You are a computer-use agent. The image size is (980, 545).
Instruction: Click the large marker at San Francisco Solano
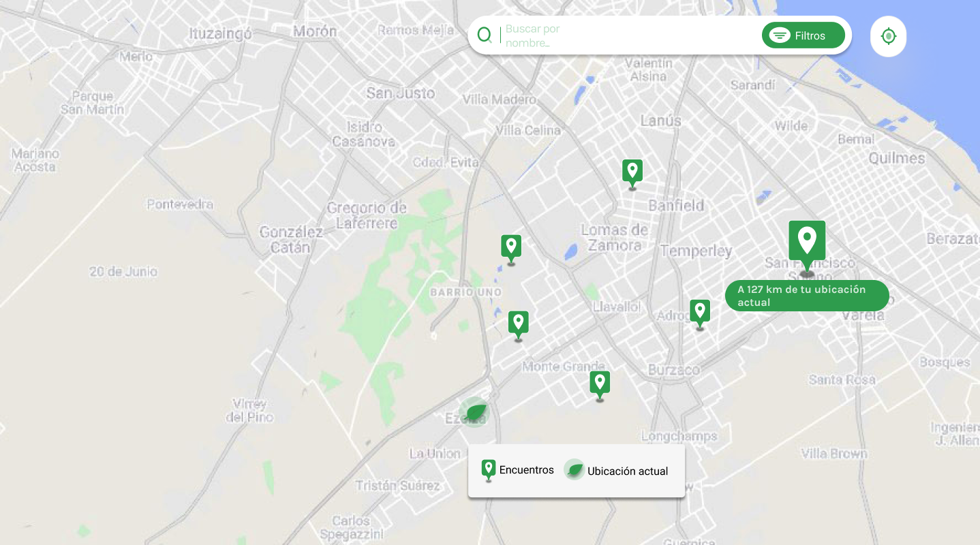[807, 244]
